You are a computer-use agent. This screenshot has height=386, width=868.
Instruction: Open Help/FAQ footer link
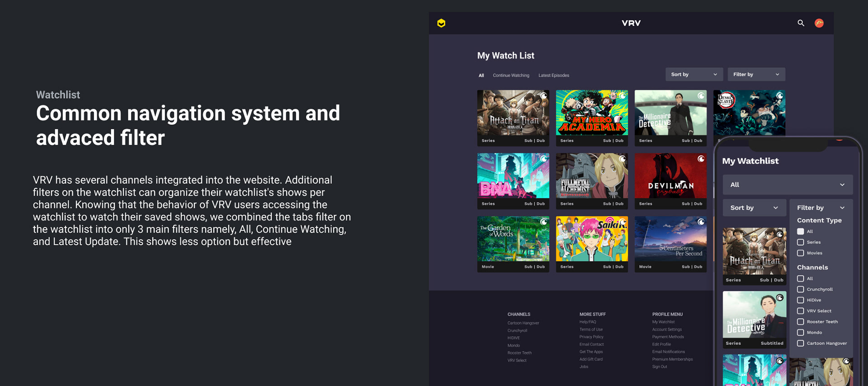pos(588,322)
